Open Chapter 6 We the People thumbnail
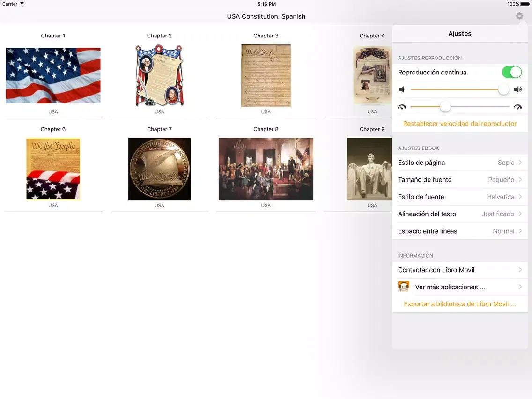Image resolution: width=532 pixels, height=399 pixels. pyautogui.click(x=53, y=169)
